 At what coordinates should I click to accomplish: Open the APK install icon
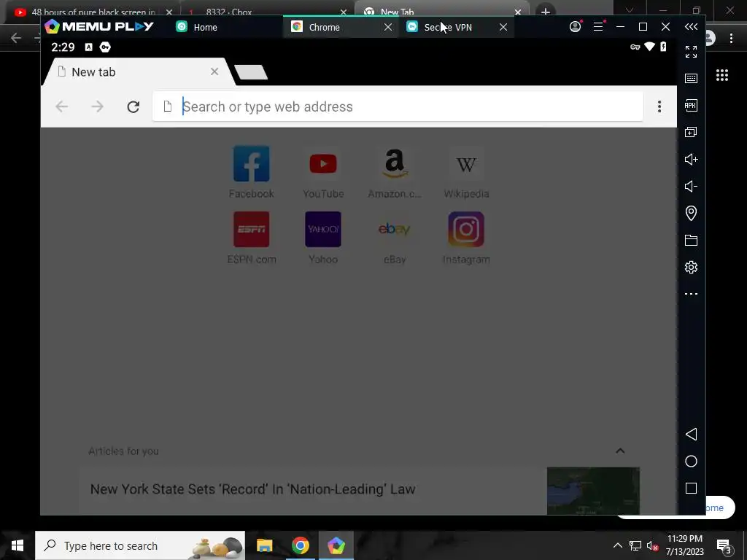click(x=691, y=105)
